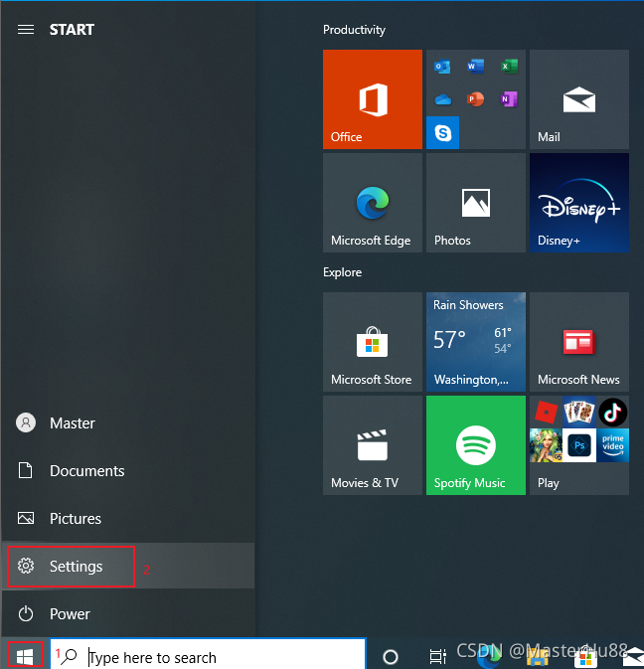644x669 pixels.
Task: Launch Excel from the Office apps tile
Action: (x=509, y=67)
